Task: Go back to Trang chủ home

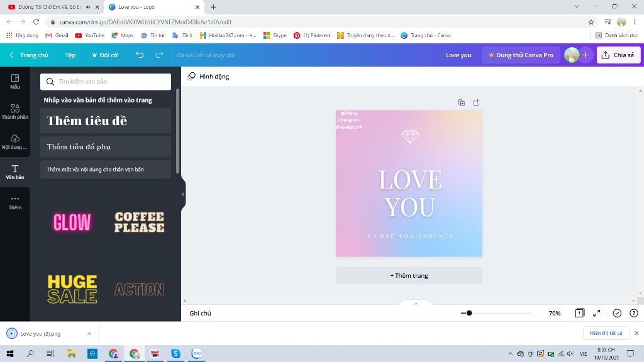Action: point(29,55)
